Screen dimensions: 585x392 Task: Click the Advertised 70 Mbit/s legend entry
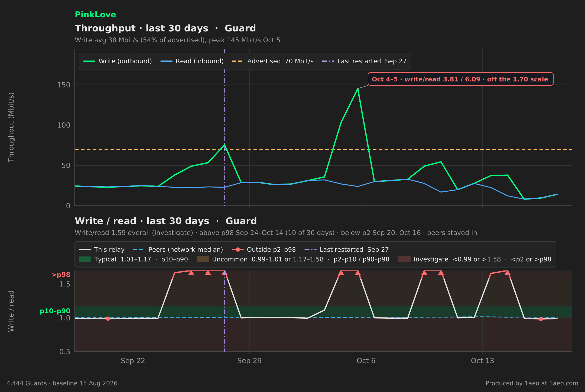click(273, 61)
